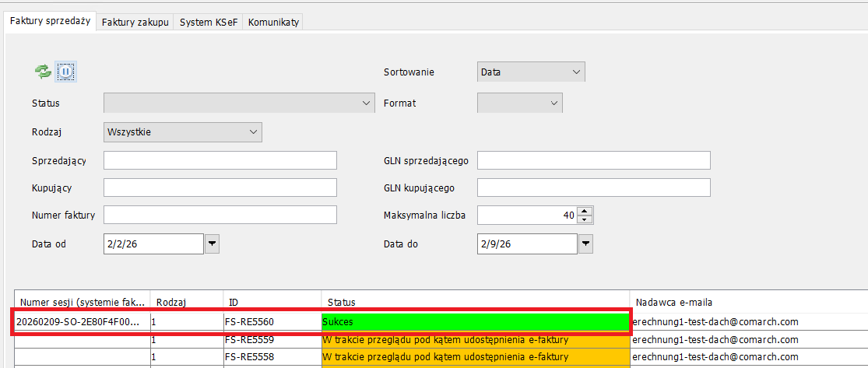Click Rodzaj value 1 in FS-RE5560 row
Image resolution: width=868 pixels, height=368 pixels.
(187, 321)
